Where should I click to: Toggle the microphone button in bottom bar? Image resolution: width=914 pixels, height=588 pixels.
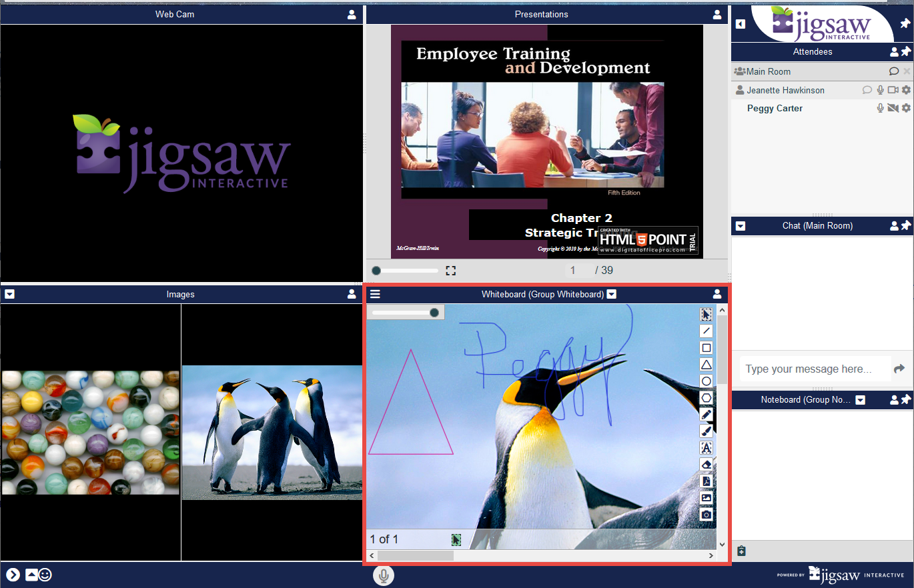(x=384, y=575)
